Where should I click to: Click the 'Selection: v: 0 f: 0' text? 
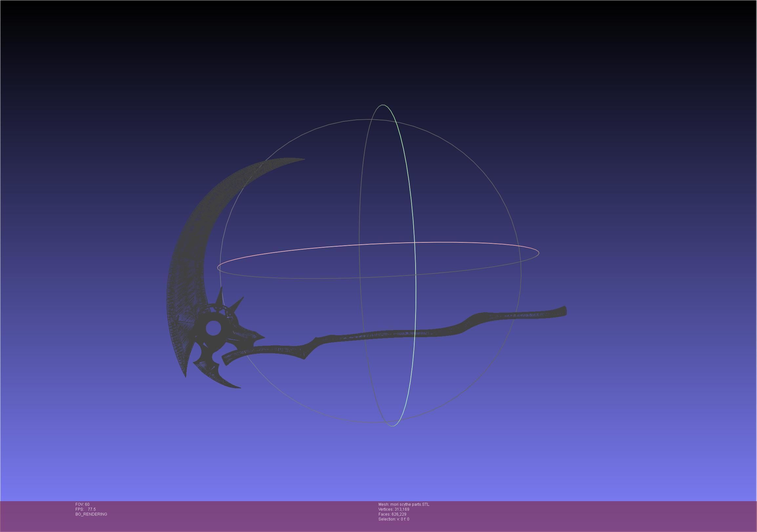tap(394, 519)
